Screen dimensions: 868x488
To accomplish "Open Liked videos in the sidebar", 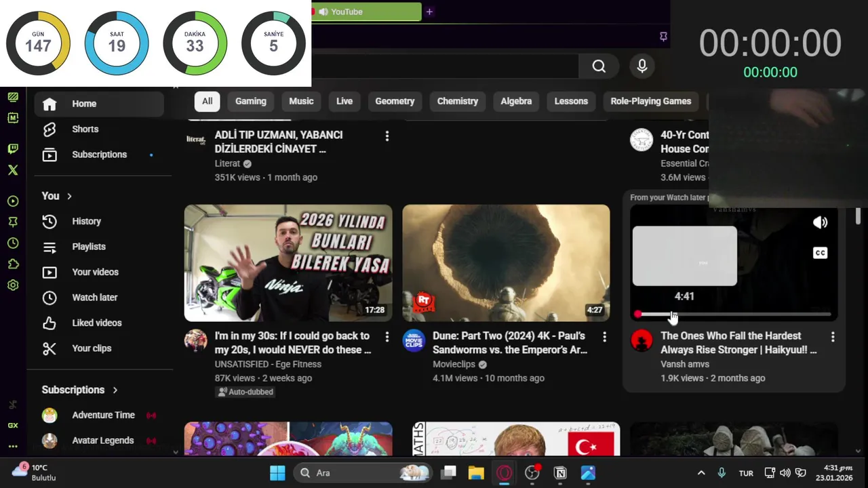I will [x=99, y=323].
